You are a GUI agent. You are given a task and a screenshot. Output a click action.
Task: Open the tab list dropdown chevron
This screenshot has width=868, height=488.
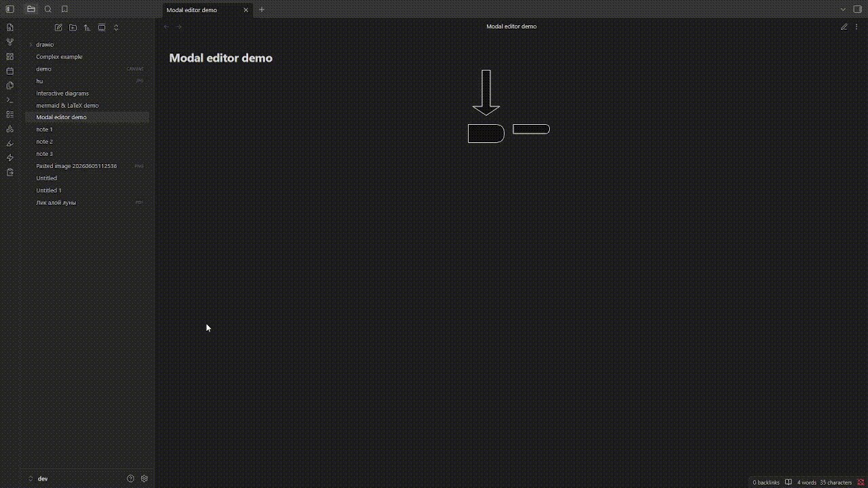click(x=843, y=9)
